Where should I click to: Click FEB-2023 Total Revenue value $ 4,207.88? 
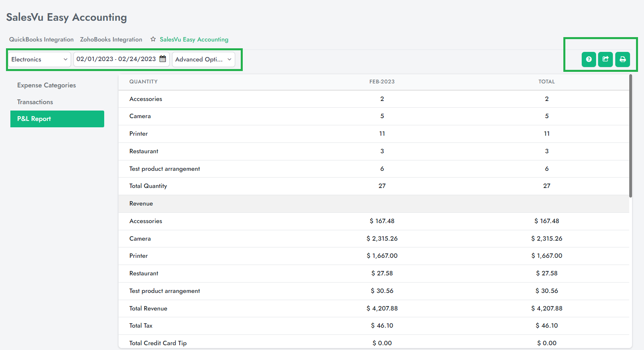coord(382,308)
